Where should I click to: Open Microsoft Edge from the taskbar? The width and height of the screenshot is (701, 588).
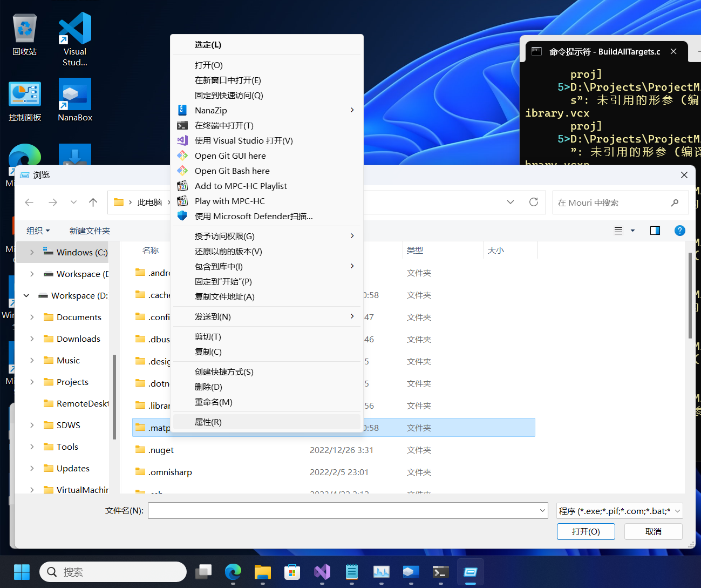pyautogui.click(x=233, y=571)
